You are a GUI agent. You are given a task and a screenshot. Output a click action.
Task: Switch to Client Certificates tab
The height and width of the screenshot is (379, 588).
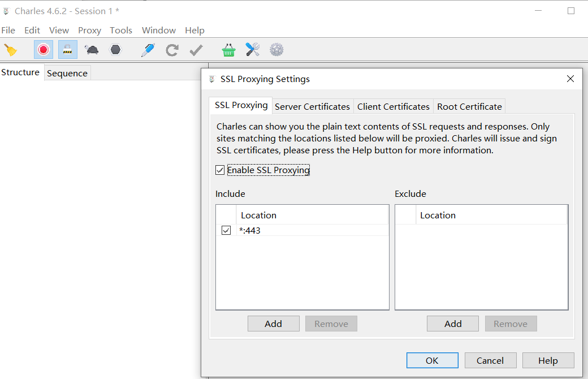click(394, 106)
